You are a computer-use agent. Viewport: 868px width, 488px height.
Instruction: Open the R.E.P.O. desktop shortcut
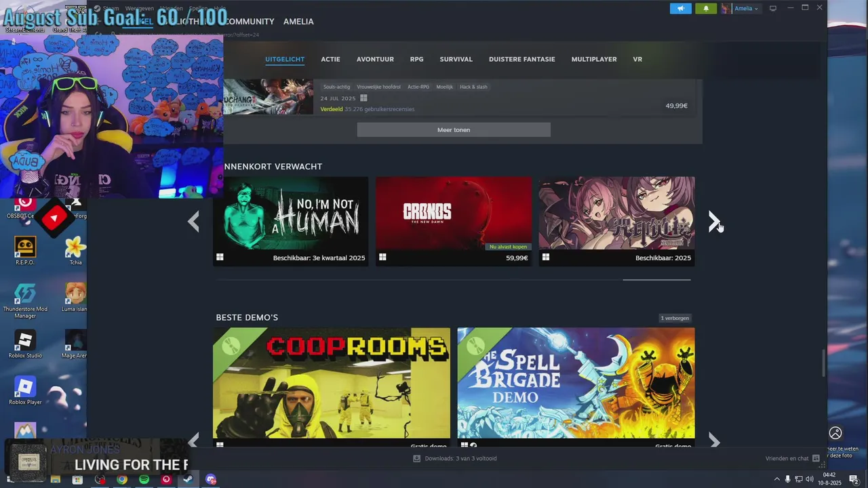pos(25,251)
